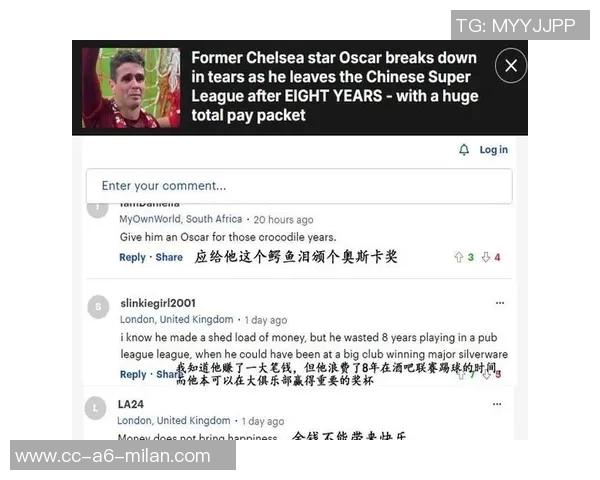
Task: Click LA24's avatar icon
Action: 95,408
